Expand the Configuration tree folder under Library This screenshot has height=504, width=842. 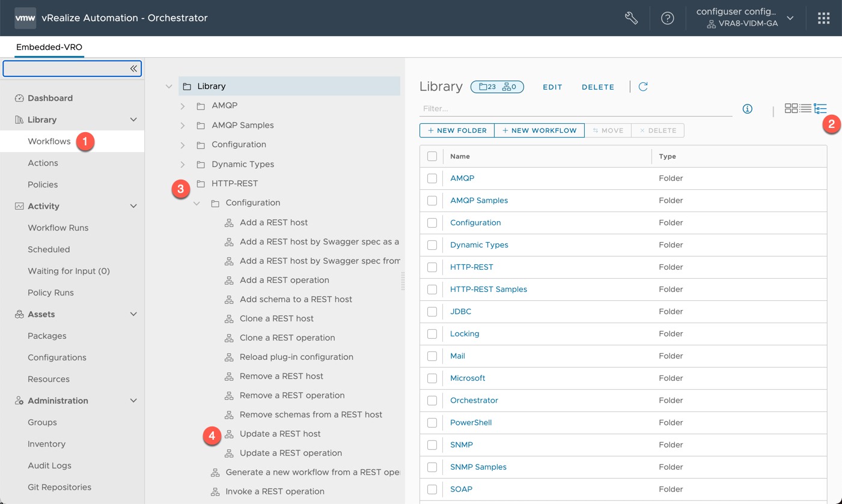point(183,145)
